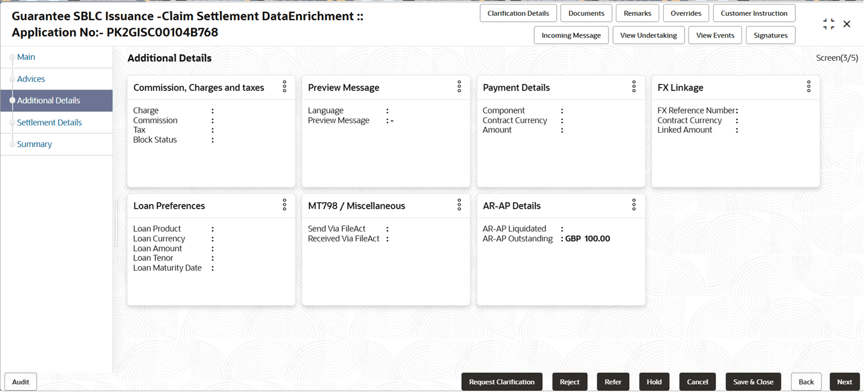Open Incoming Message
This screenshot has width=868, height=392.
click(571, 35)
